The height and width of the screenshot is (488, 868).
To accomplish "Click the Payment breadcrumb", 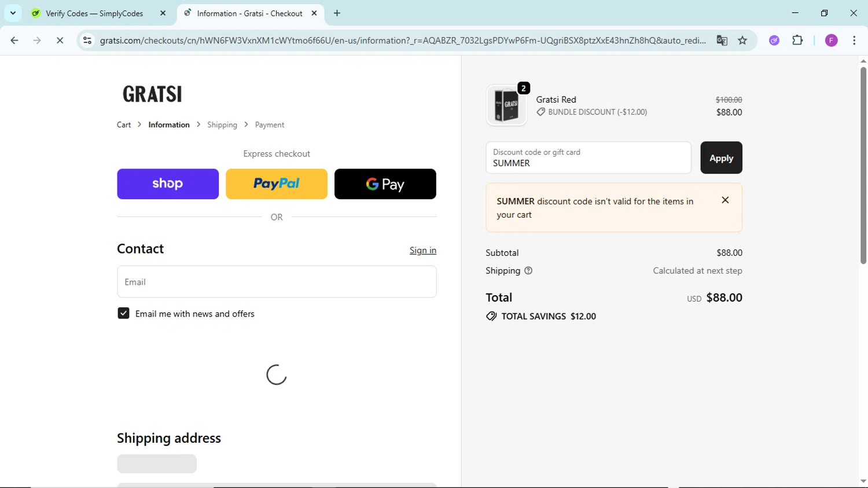I will 270,125.
